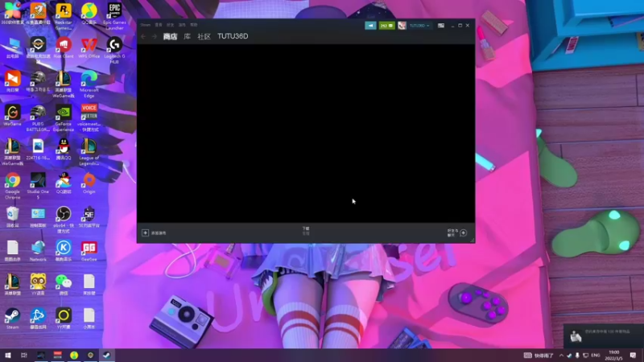Screen dimensions: 644x362
Task: Open GeForce Experience desktop icon
Action: pyautogui.click(x=64, y=118)
